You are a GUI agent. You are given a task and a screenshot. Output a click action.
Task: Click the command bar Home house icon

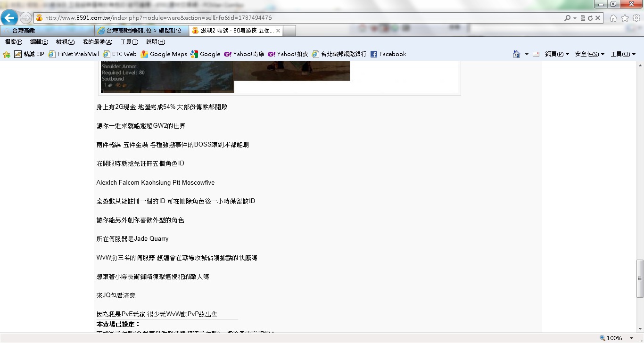click(x=517, y=54)
